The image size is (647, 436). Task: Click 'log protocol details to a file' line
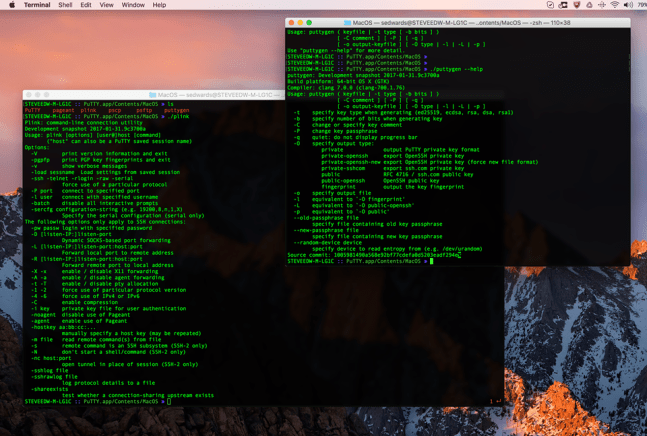point(108,383)
